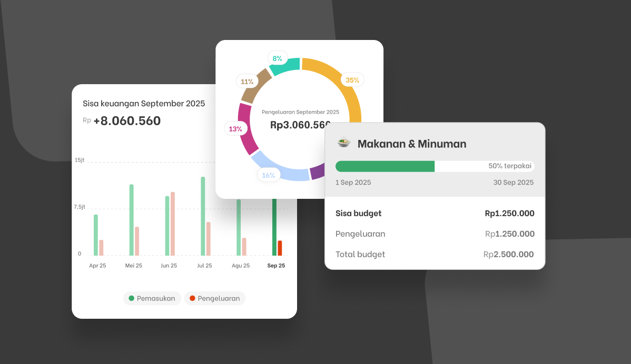Screen dimensions: 631x364
Task: Click the Apr 25 green income bar
Action: click(x=96, y=235)
